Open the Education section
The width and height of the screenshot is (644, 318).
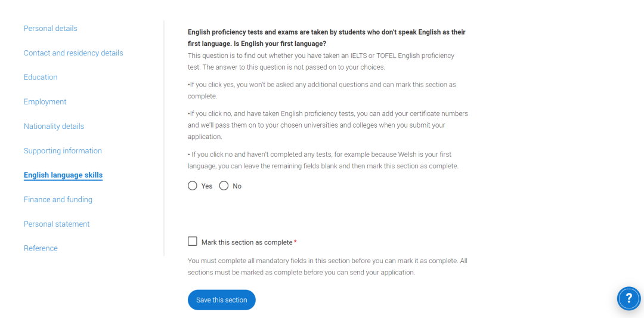coord(41,77)
